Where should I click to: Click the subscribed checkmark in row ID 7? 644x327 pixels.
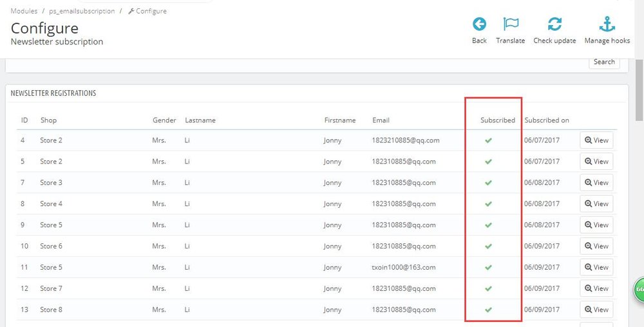pos(488,183)
